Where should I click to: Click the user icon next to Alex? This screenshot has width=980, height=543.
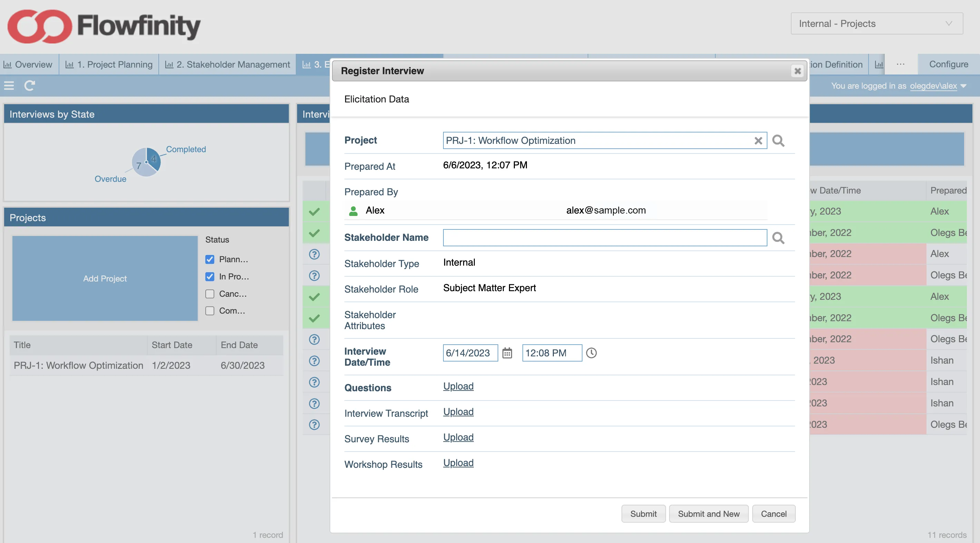pyautogui.click(x=353, y=210)
